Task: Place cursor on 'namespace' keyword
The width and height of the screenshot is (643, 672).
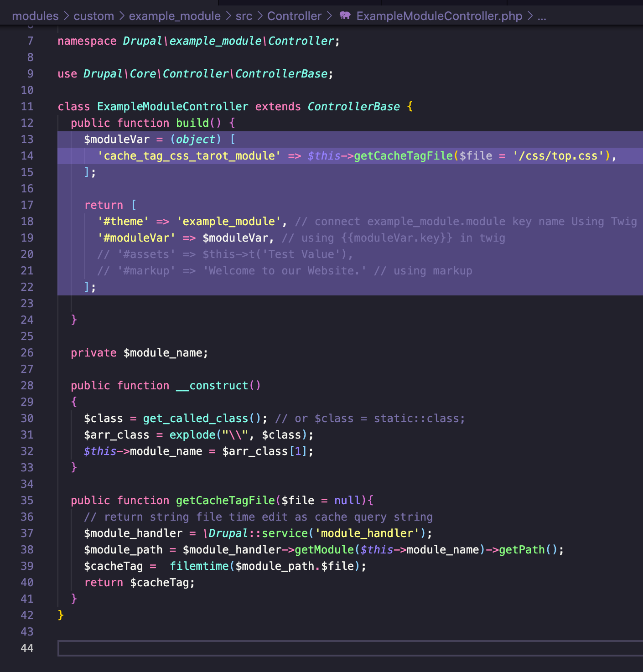Action: point(87,41)
